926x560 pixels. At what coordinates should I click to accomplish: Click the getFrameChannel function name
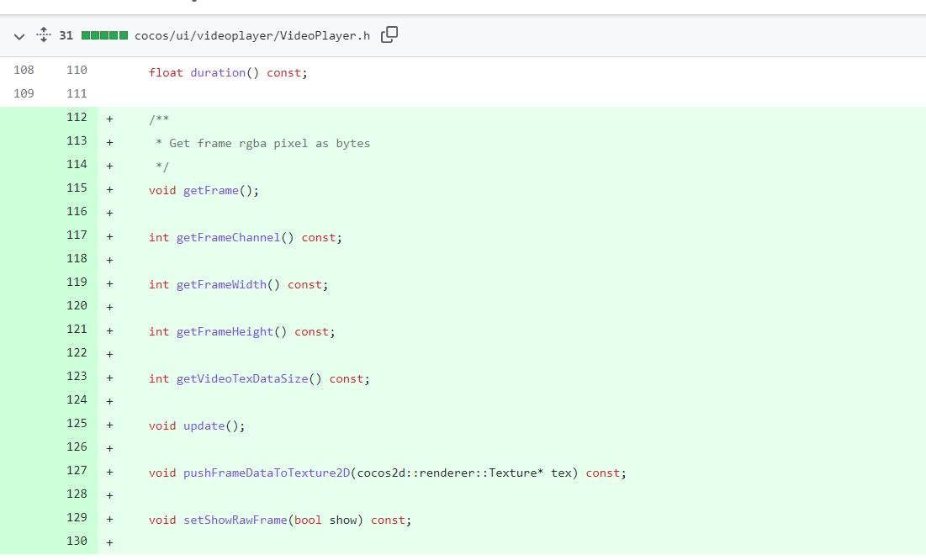228,237
